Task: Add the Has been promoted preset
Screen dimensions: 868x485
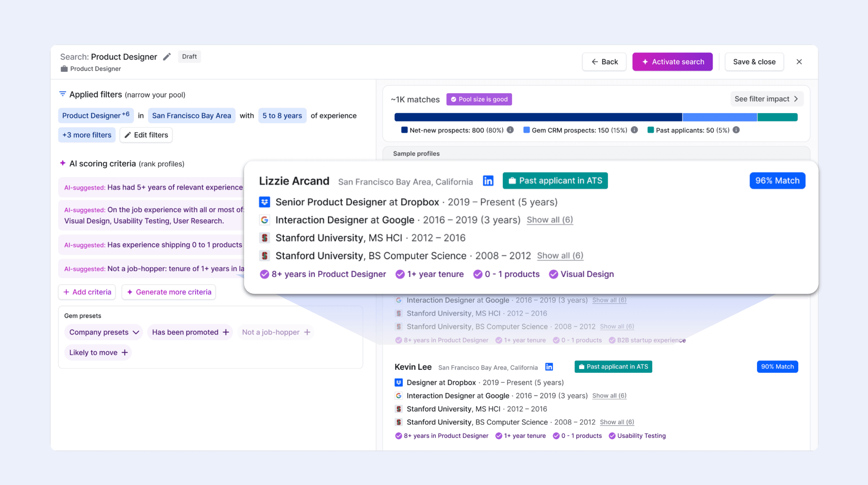Action: coord(226,332)
